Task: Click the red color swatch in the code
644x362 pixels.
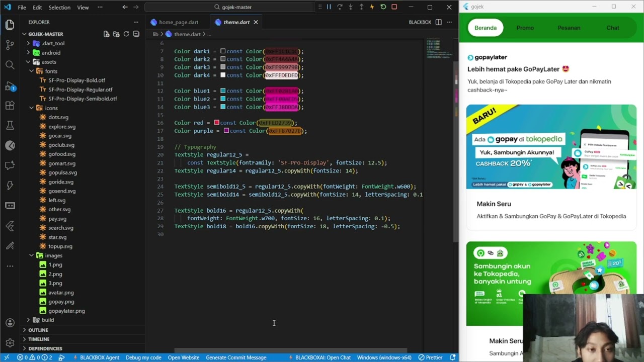Action: coord(216,123)
